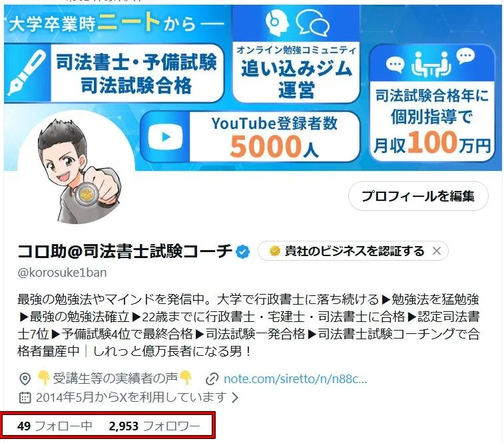Click the blue verified checkmark badge
The height and width of the screenshot is (443, 504).
[242, 251]
